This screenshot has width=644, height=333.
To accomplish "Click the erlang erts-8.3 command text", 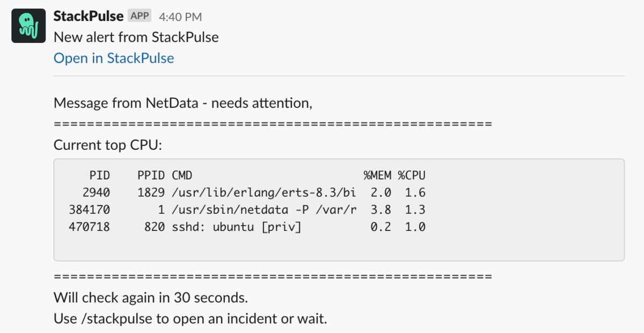I will pos(264,192).
